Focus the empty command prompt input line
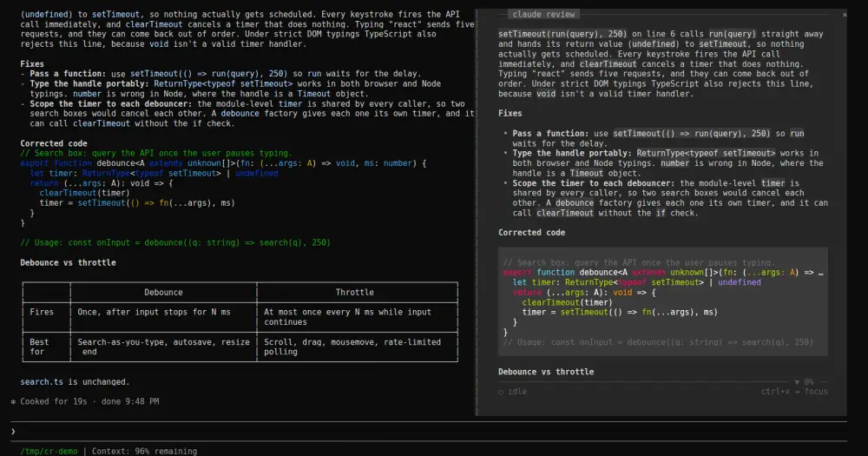Screen dimensions: 868x456 [429, 431]
